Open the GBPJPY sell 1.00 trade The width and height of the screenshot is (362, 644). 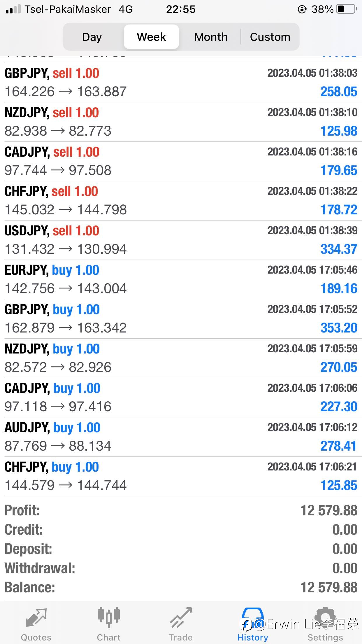(181, 83)
